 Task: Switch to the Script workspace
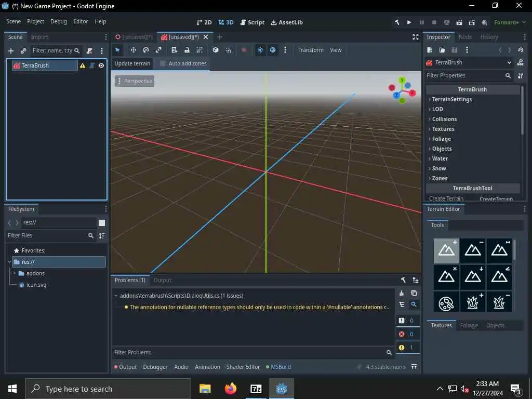(252, 22)
